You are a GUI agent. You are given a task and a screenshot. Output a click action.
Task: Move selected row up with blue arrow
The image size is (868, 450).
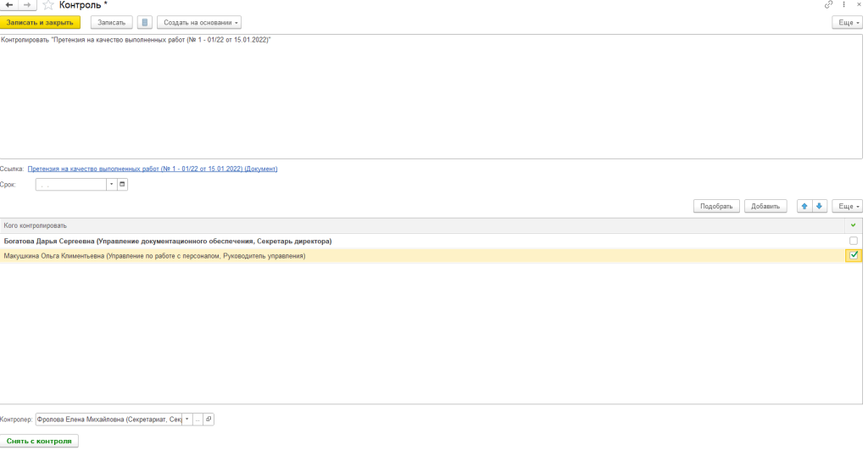(x=804, y=206)
